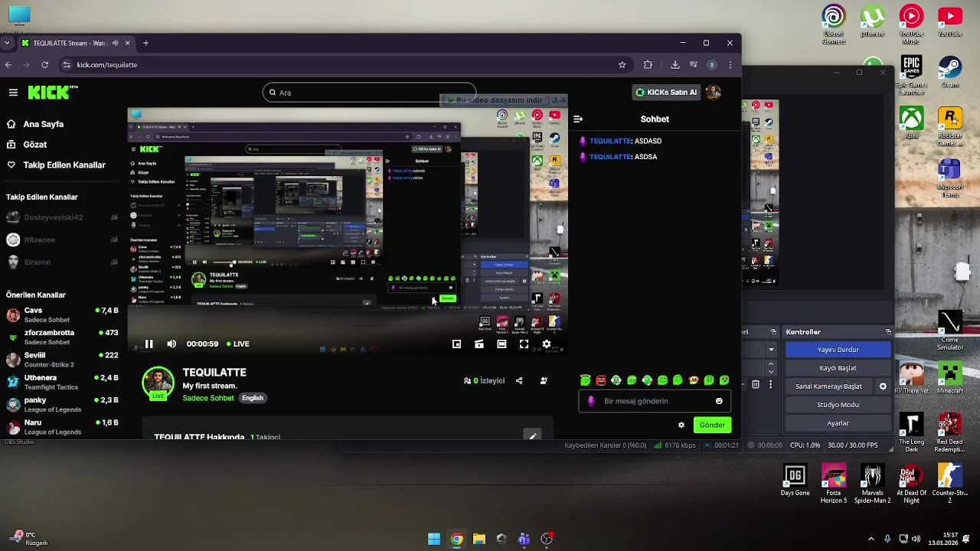Open recommended channel Uthenera
Image resolution: width=980 pixels, height=551 pixels.
pos(61,382)
